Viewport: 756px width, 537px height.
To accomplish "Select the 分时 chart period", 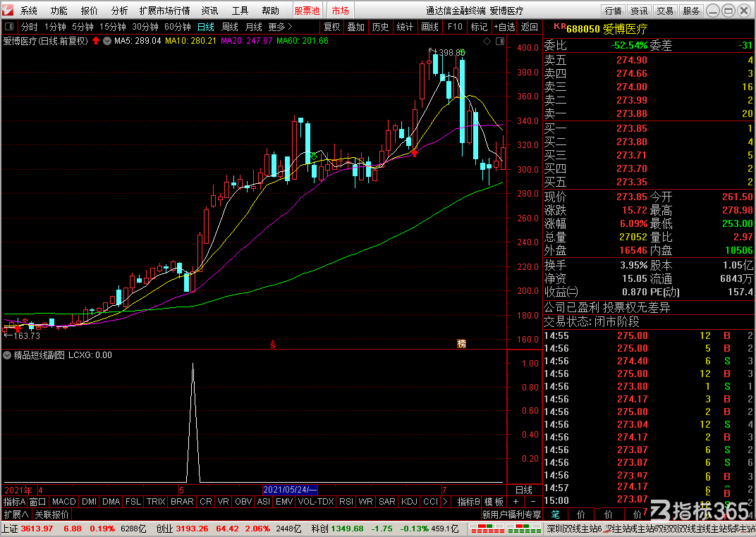I will [30, 27].
